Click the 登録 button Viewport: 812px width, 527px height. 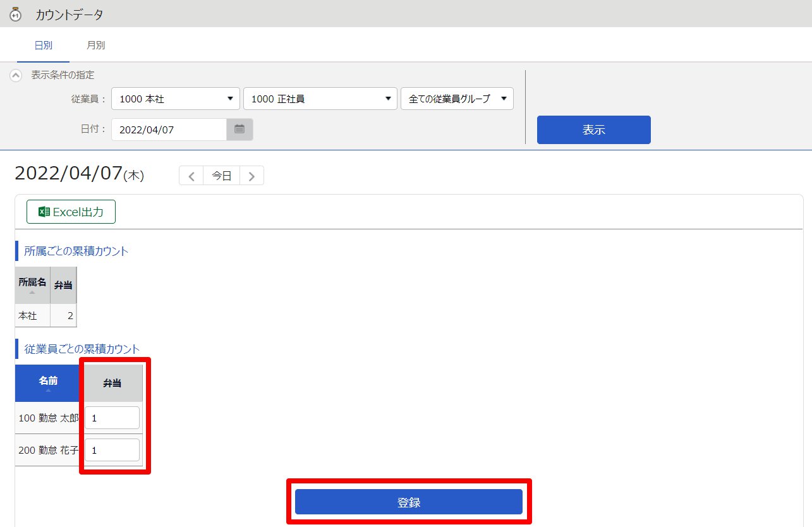pos(409,502)
